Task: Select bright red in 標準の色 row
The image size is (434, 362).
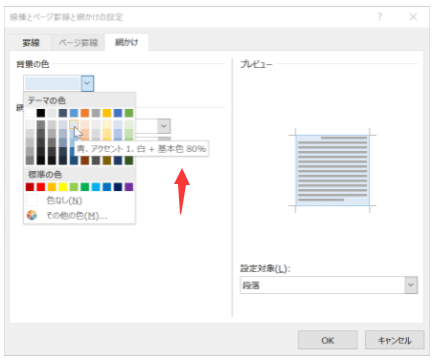Action: [41, 187]
